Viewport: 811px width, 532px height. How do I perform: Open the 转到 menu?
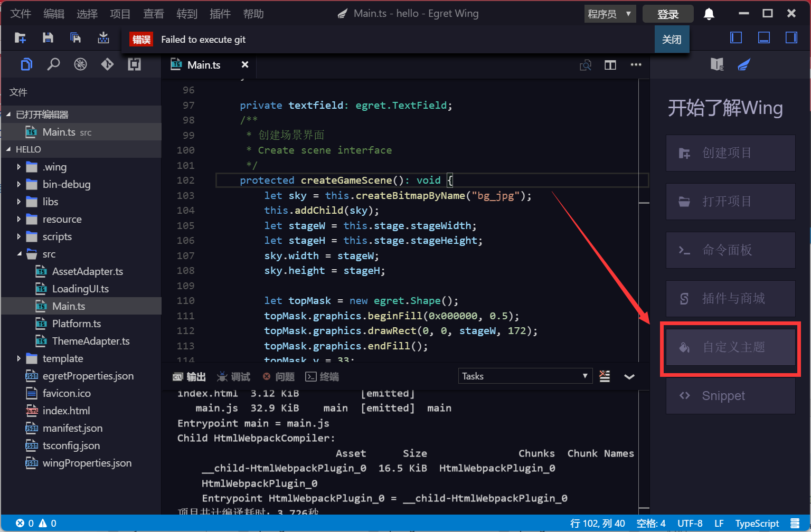[187, 14]
